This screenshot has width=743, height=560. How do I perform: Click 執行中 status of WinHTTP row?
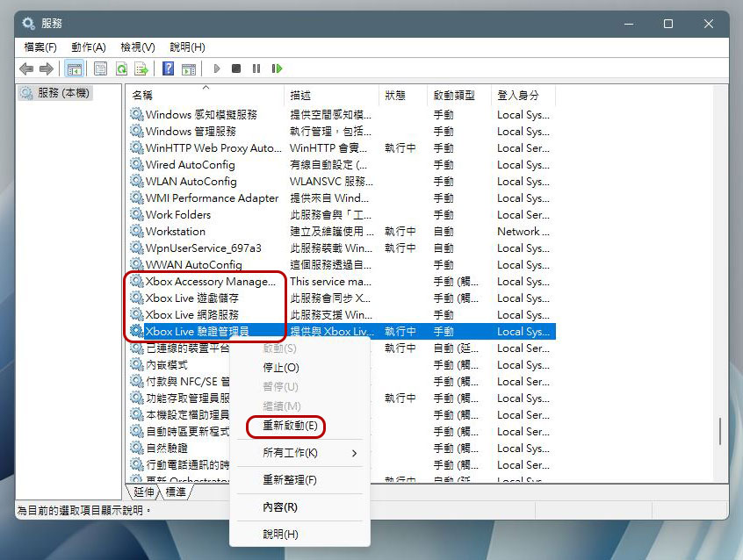tap(400, 147)
